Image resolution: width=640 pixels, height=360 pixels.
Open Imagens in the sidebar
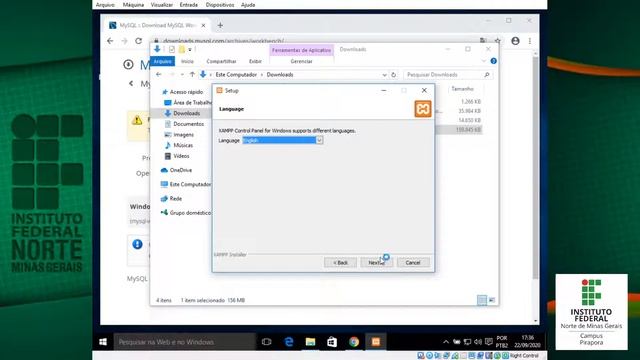click(183, 134)
